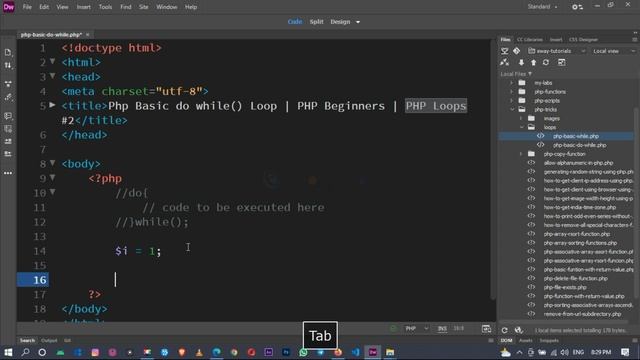Open the site selector dropdown
The image size is (640, 360).
click(x=557, y=51)
